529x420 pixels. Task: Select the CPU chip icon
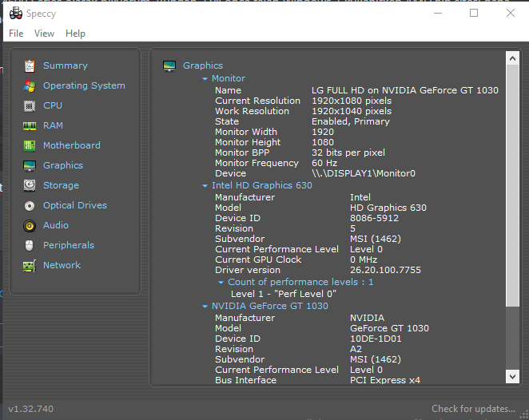(30, 105)
